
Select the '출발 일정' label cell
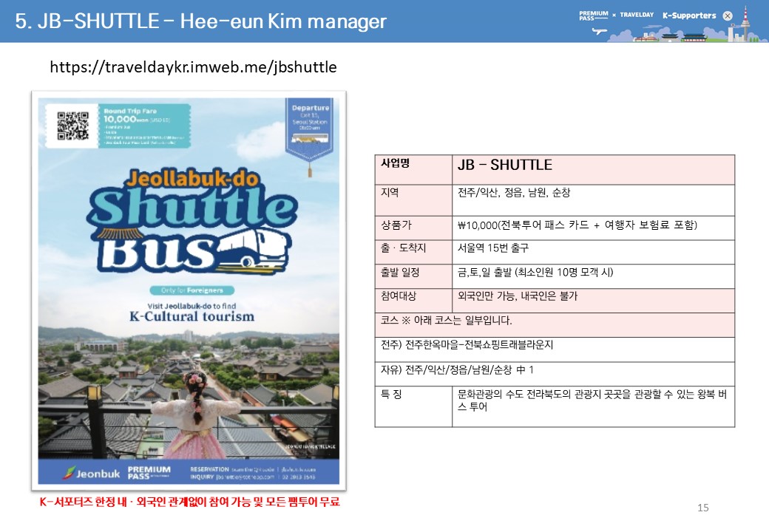point(413,276)
